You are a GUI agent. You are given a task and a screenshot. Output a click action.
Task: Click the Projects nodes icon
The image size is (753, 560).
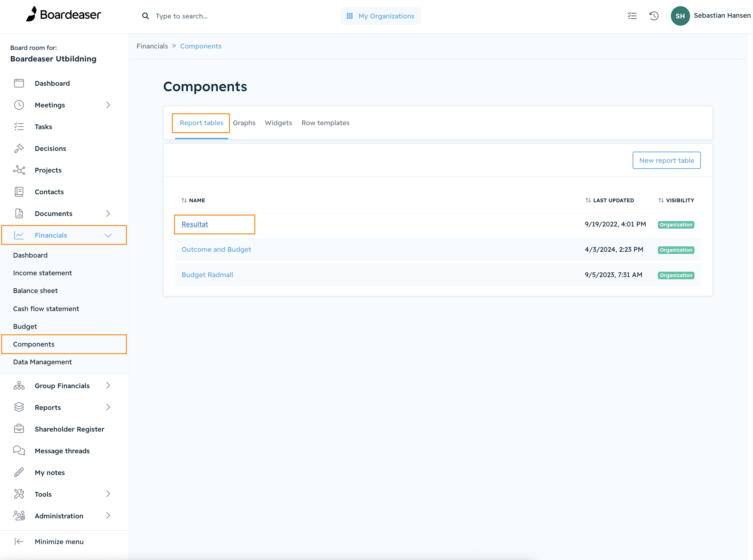(x=19, y=170)
